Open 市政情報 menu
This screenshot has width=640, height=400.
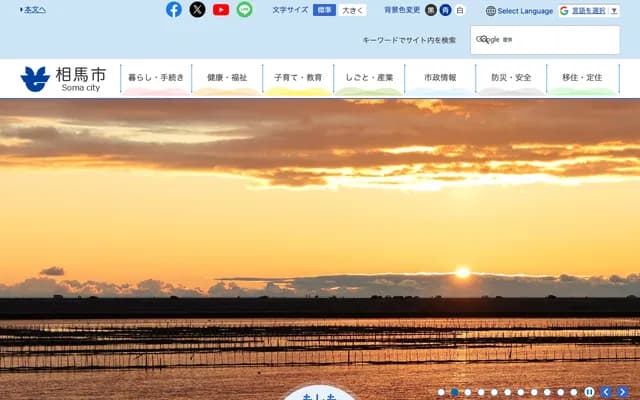[440, 79]
